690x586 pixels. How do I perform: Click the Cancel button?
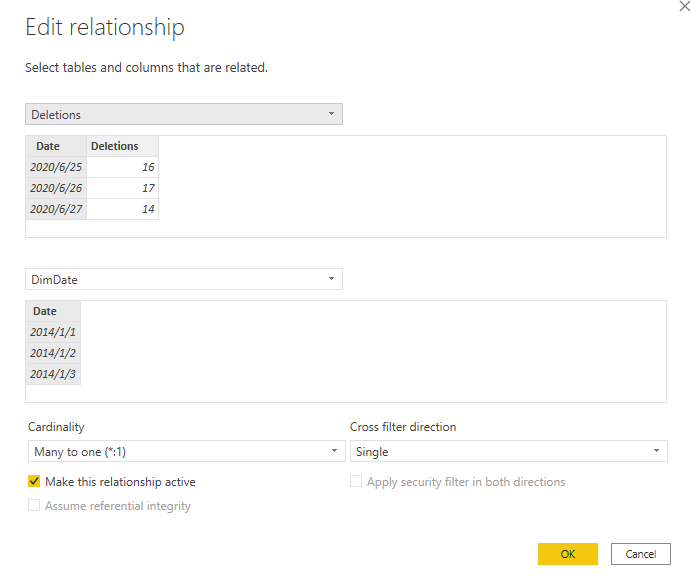click(x=641, y=554)
